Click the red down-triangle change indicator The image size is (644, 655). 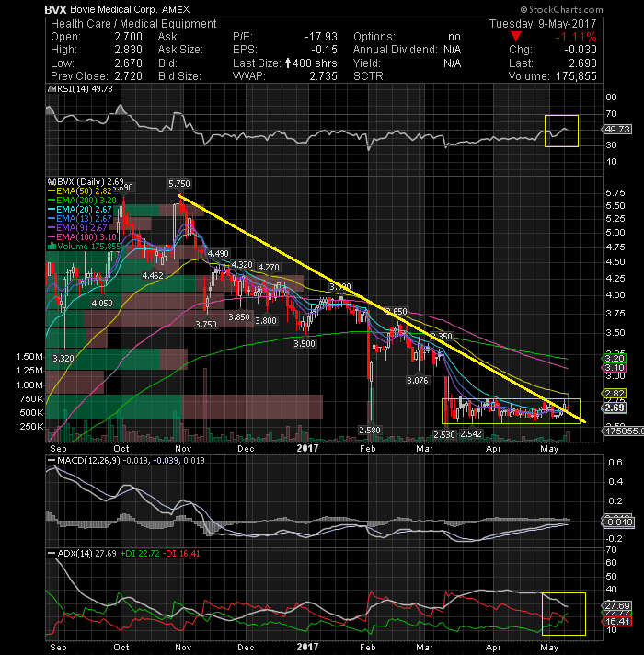[516, 37]
